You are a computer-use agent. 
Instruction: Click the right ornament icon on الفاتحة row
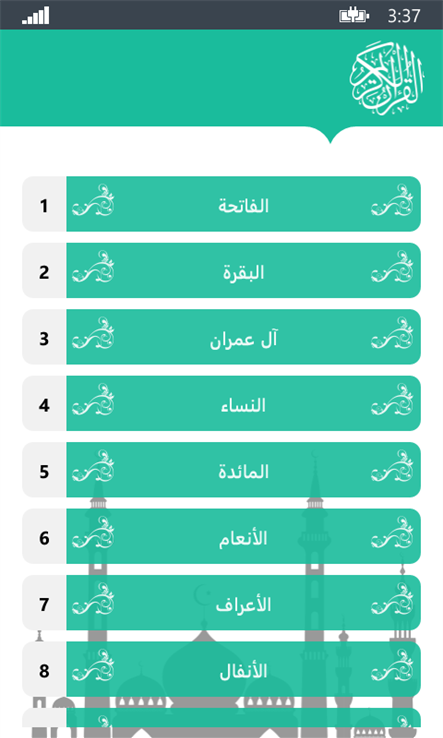pyautogui.click(x=393, y=200)
